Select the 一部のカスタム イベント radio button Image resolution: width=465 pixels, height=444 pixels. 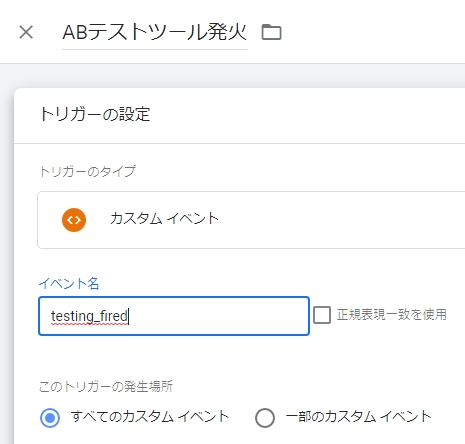[x=265, y=418]
